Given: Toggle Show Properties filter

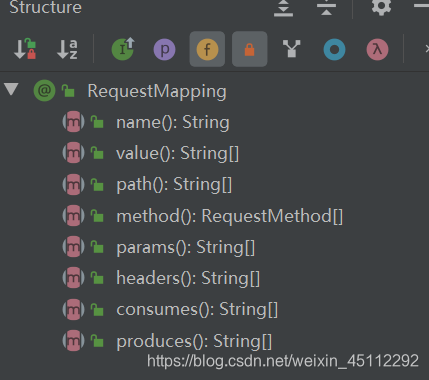Looking at the screenshot, I should 164,50.
